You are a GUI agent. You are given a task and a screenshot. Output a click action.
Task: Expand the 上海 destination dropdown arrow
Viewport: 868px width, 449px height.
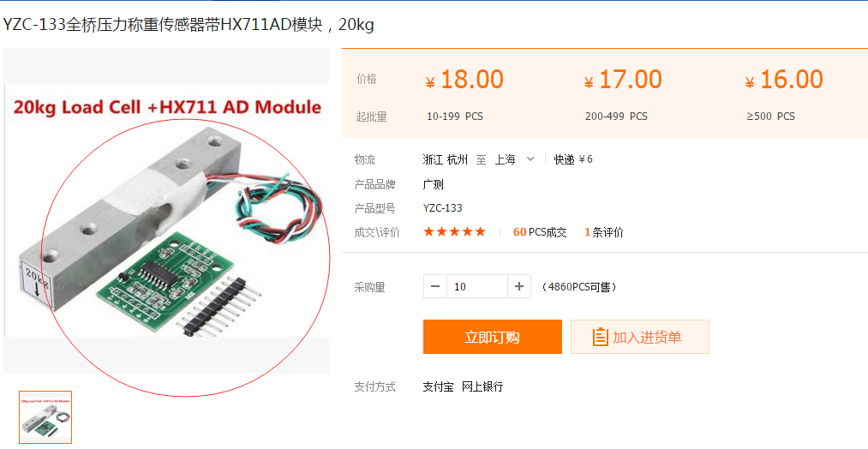(x=530, y=159)
